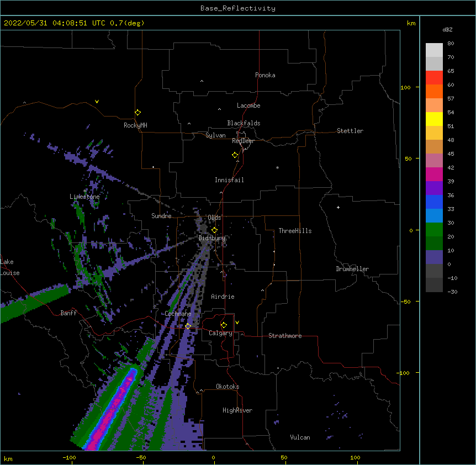Image resolution: width=476 pixels, height=465 pixels.
Task: Pick the magenta 42 dBZ legend color
Action: click(434, 174)
